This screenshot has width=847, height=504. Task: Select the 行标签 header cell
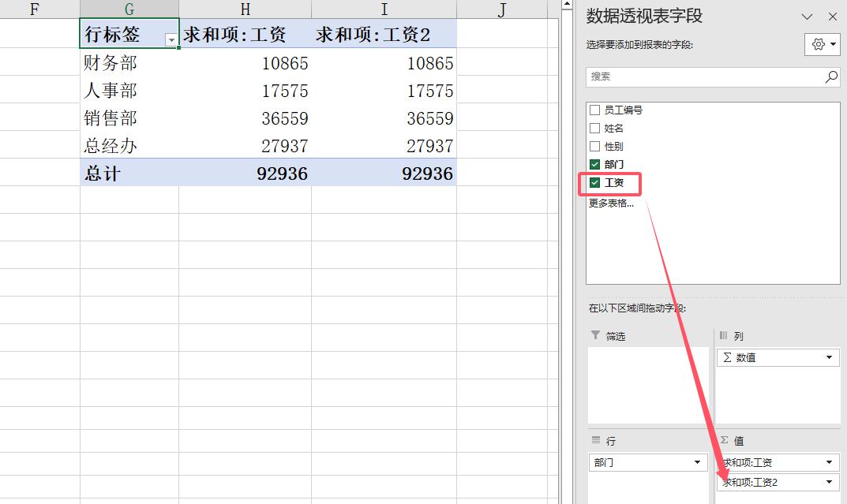point(129,33)
